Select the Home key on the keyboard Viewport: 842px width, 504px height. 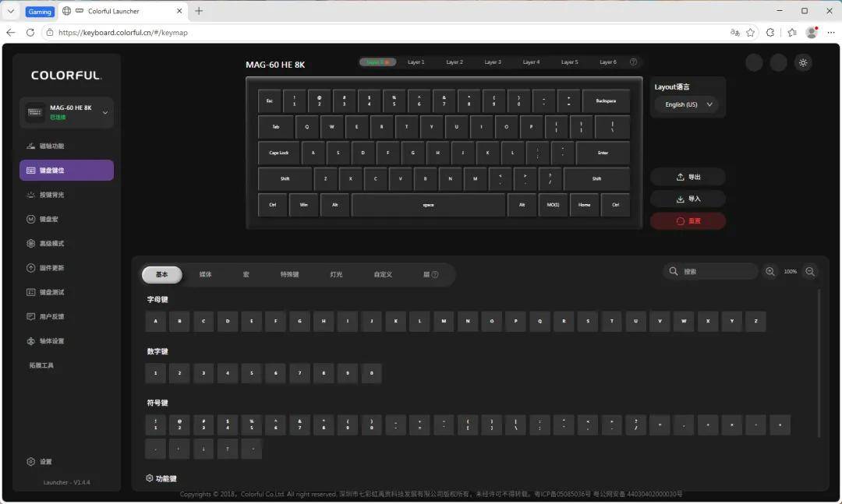coord(584,205)
